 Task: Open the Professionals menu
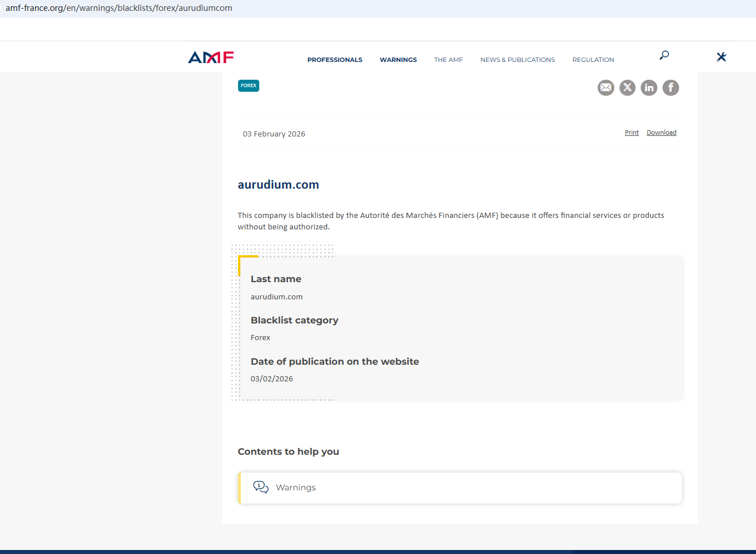[335, 60]
